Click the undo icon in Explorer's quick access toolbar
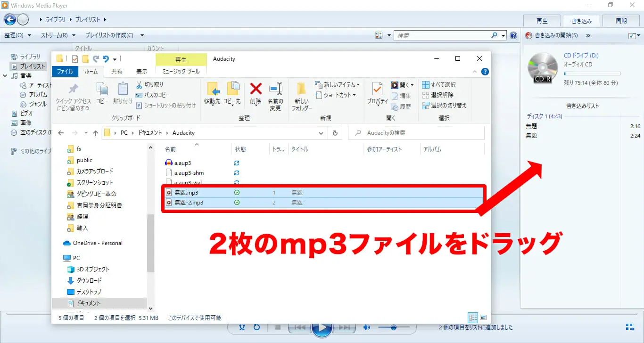 pos(106,59)
